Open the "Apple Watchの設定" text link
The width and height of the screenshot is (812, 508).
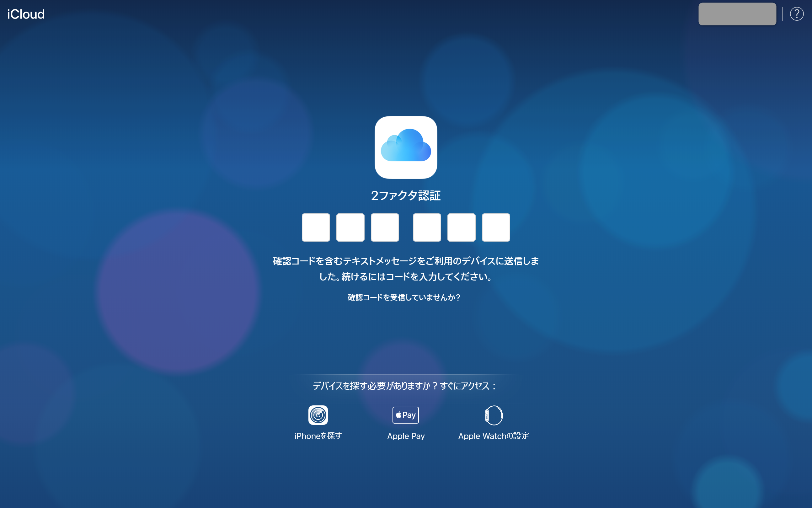click(x=494, y=436)
